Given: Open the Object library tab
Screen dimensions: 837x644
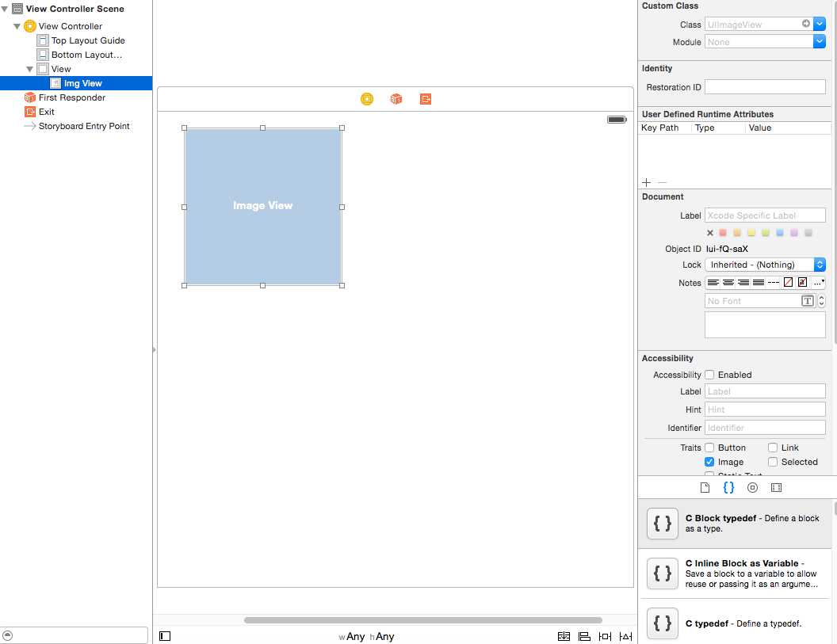Looking at the screenshot, I should click(752, 487).
